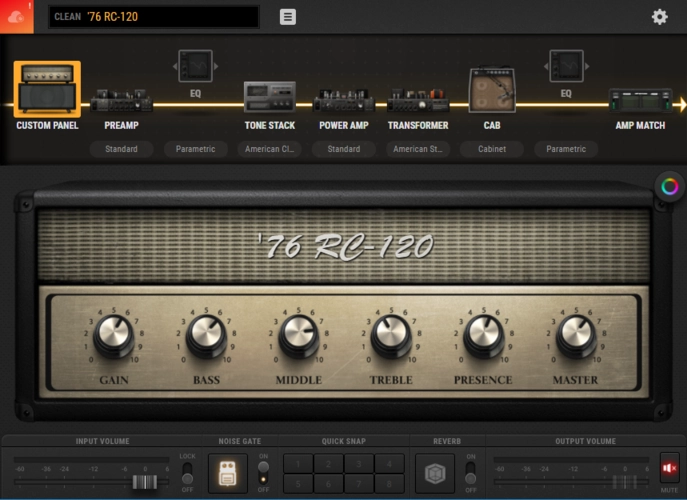
Task: Click the '76 RC-120 amp nameplate
Action: 345,246
